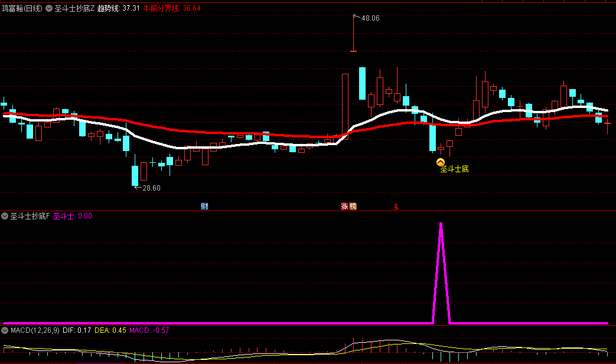Viewport: 616px width, 364px height.
Task: Click the MACD: -0.57 value
Action: (x=149, y=330)
